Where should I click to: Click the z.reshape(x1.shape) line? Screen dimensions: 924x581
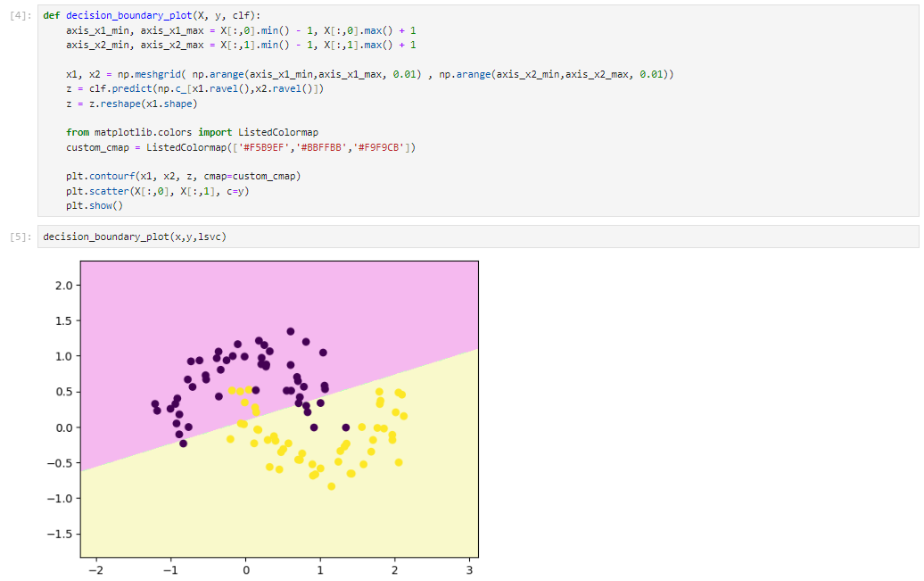point(131,104)
